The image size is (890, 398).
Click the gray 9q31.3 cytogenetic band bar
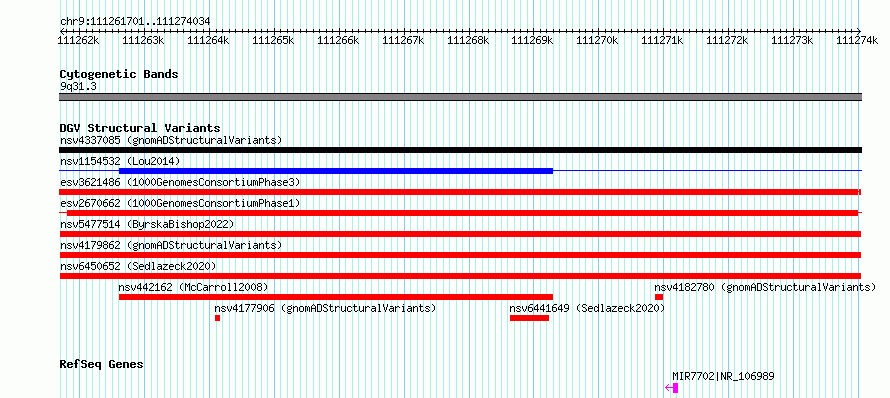click(460, 97)
